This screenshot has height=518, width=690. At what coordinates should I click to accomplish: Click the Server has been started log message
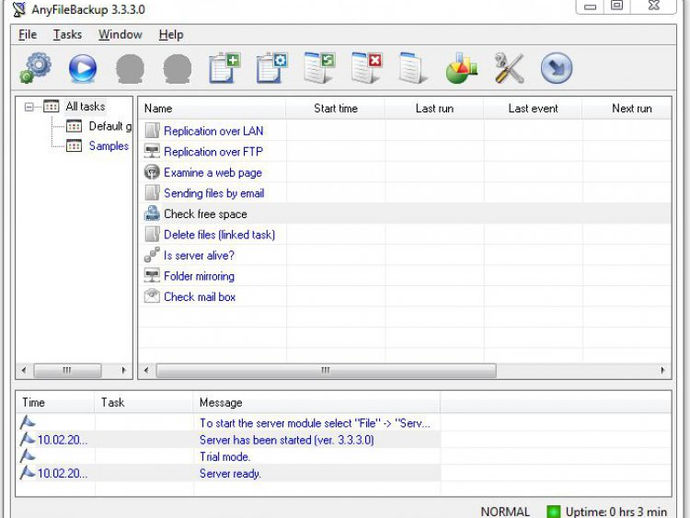click(x=286, y=440)
